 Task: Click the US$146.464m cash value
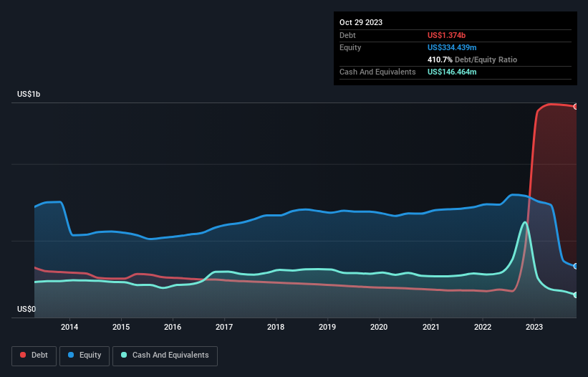pyautogui.click(x=452, y=72)
